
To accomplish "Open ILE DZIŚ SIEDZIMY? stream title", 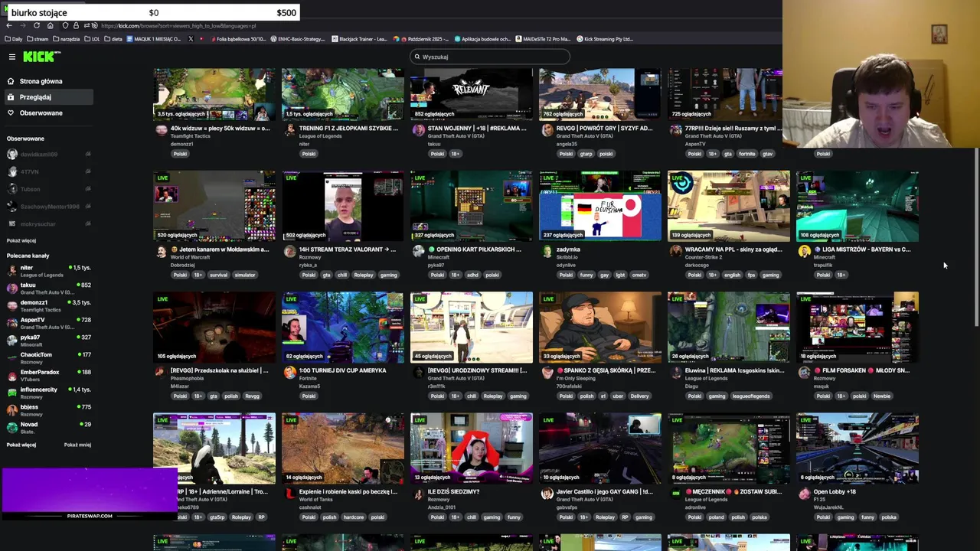I will pos(453,491).
